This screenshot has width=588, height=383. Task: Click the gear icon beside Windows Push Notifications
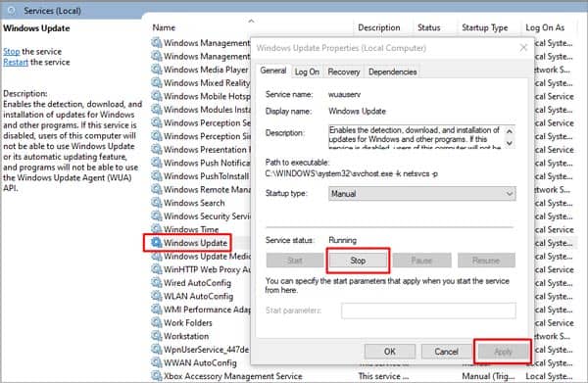157,163
